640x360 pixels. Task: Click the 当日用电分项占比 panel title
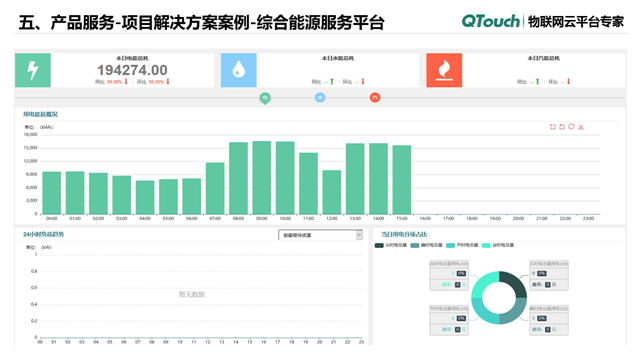coord(404,234)
